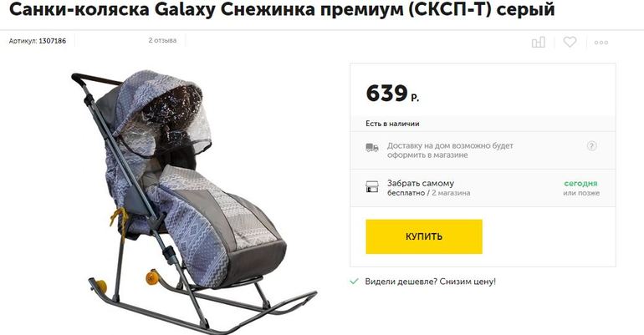The width and height of the screenshot is (644, 335).
Task: Click the store pickup shop icon
Action: pos(371,186)
